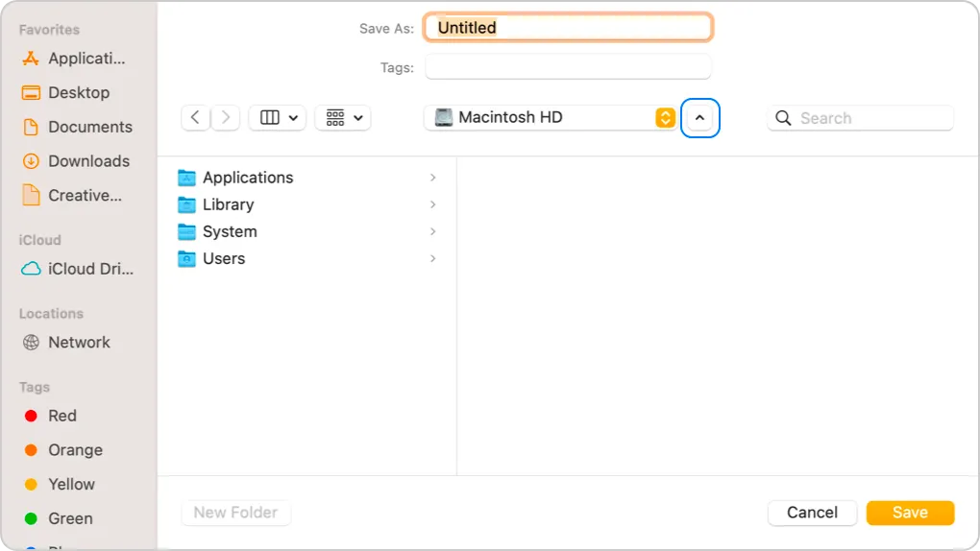The height and width of the screenshot is (551, 980).
Task: Click the forward navigation arrow
Action: pos(226,117)
